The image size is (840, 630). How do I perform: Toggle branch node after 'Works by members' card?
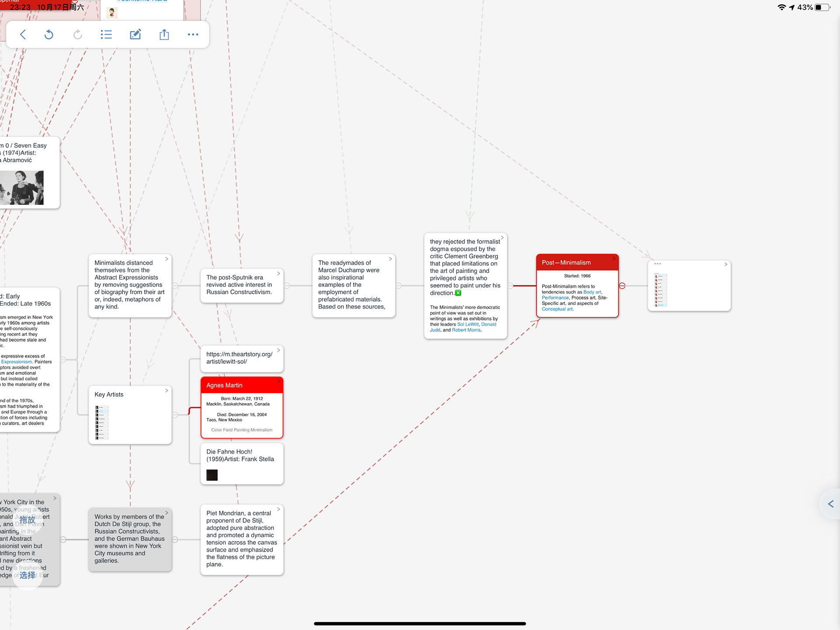pos(175,540)
